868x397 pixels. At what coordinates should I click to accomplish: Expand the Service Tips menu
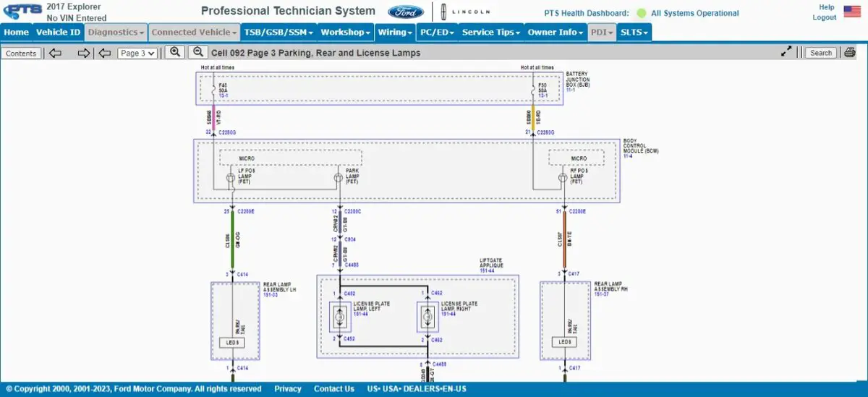pos(491,32)
